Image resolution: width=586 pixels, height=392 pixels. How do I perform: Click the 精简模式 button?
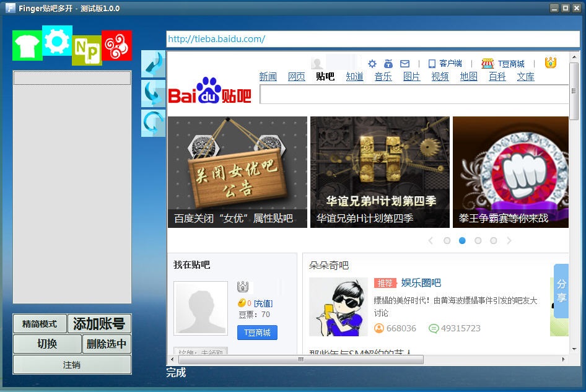pyautogui.click(x=40, y=324)
